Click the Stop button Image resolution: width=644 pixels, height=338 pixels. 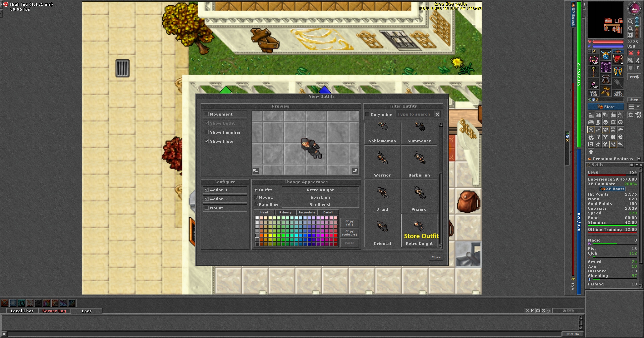(x=634, y=99)
